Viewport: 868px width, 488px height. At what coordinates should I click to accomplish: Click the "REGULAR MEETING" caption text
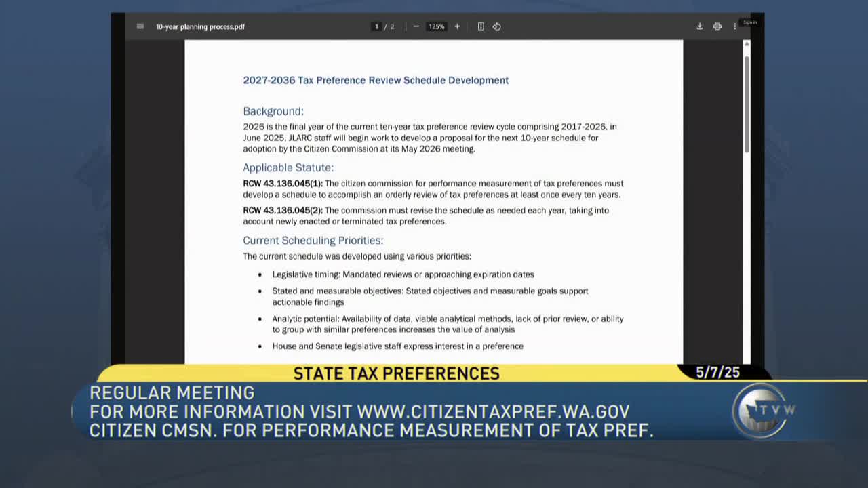coord(172,393)
